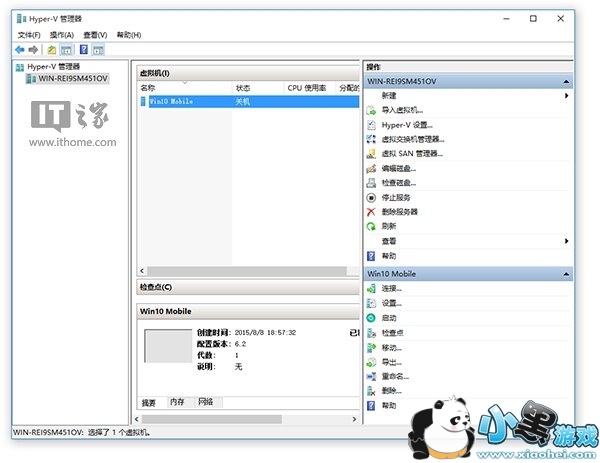Viewport: 600px width, 463px height.
Task: Click the 检查磁盘 icon
Action: [x=371, y=183]
